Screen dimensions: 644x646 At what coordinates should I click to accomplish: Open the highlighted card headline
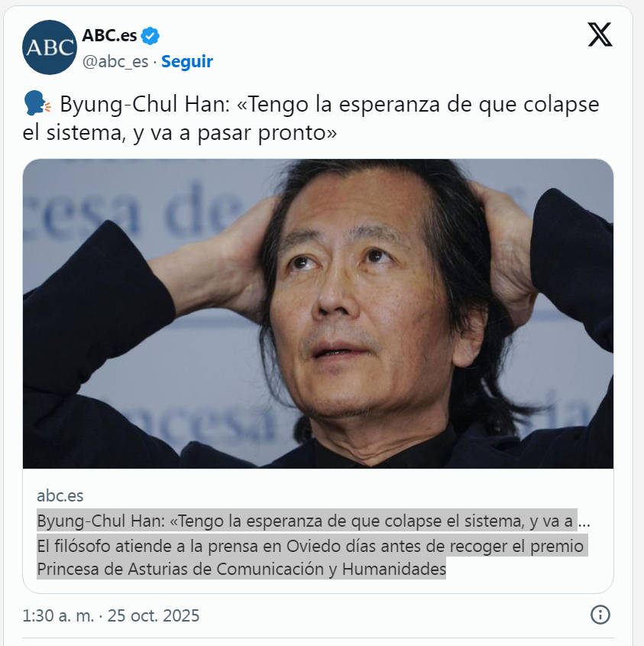pyautogui.click(x=307, y=521)
